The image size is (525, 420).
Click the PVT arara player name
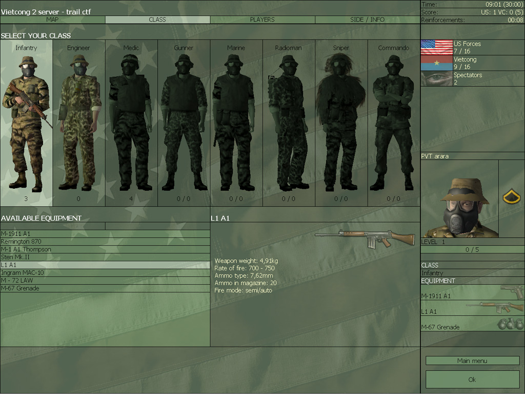pos(435,156)
